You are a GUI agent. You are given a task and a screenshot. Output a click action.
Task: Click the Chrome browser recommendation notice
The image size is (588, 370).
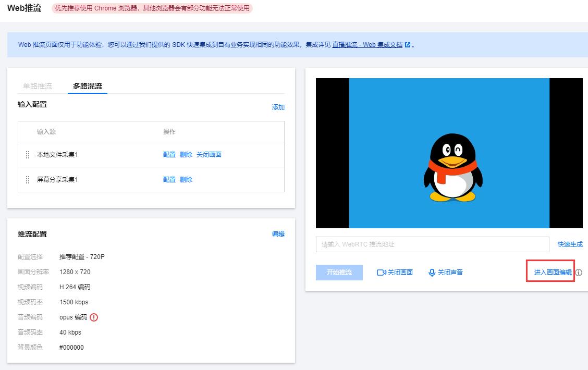coord(152,8)
